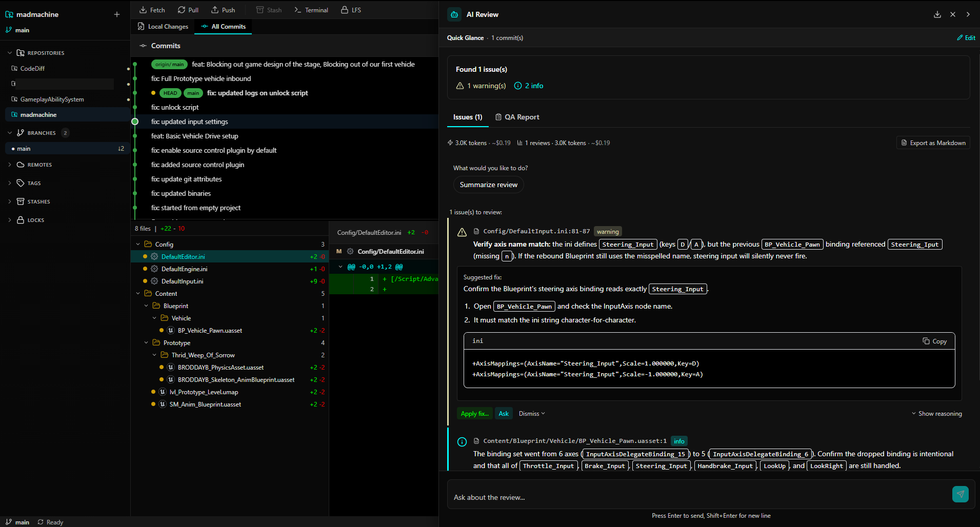
Task: Click the Summarize review button
Action: pos(489,185)
